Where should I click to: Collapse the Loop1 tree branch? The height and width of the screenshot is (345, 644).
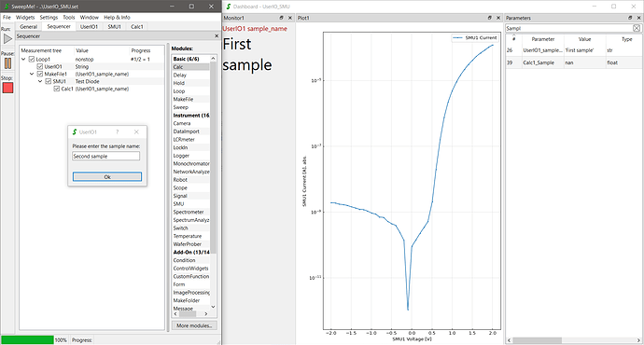tap(24, 59)
